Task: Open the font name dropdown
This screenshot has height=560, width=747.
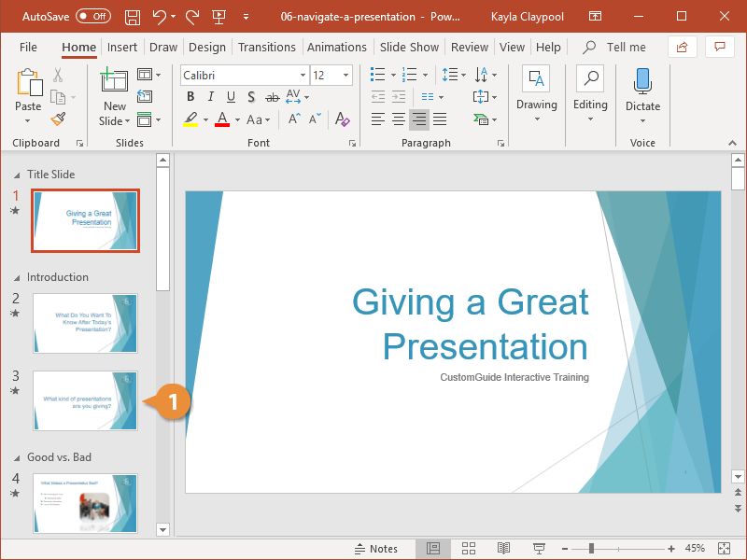Action: (x=303, y=76)
